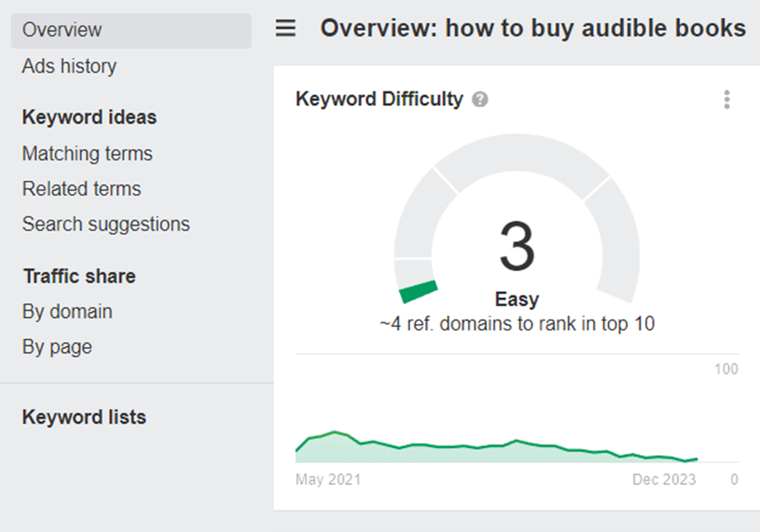Click the Keyword ideas heading
The height and width of the screenshot is (532, 760).
pyautogui.click(x=90, y=118)
